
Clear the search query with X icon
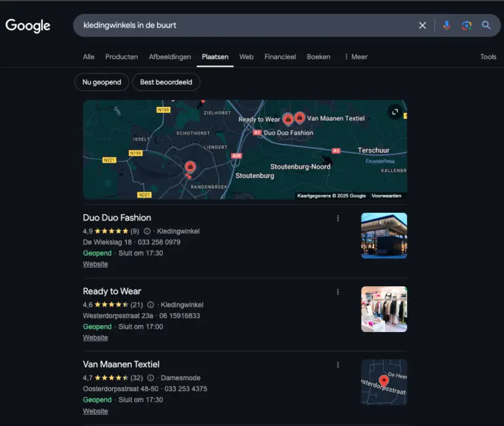423,26
